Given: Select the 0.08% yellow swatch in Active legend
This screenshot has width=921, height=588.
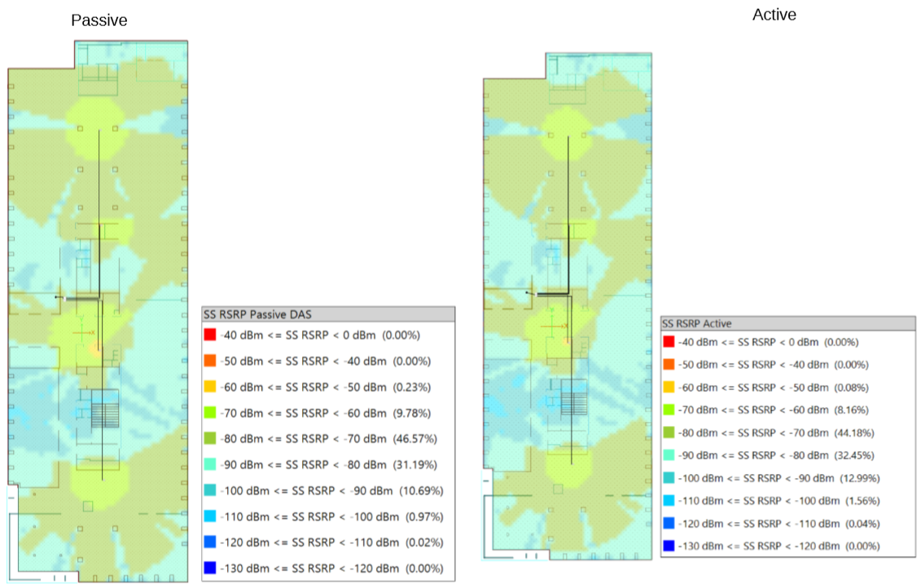Looking at the screenshot, I should coord(669,387).
